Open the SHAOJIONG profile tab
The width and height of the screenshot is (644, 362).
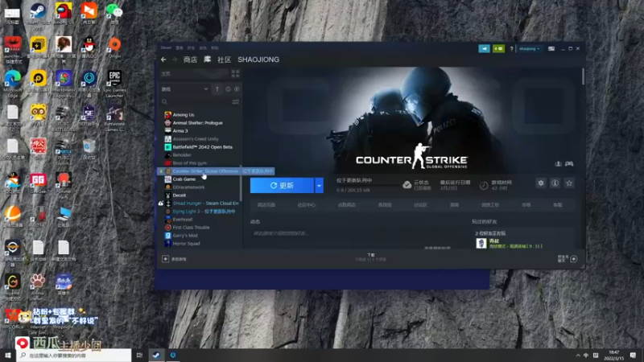pos(258,60)
